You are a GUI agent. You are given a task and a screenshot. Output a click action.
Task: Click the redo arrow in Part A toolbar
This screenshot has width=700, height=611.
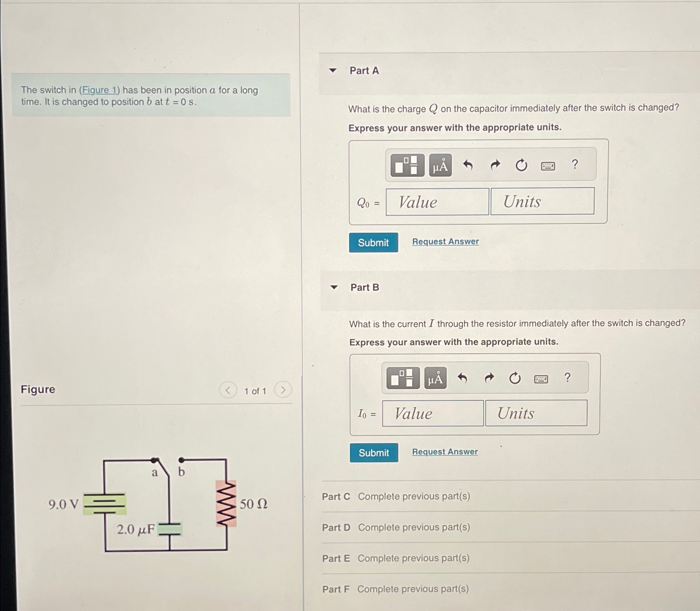(x=494, y=165)
